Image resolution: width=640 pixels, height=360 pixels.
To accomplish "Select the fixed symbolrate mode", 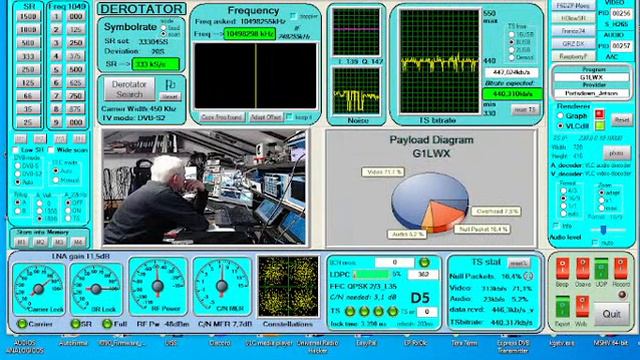I will click(164, 28).
